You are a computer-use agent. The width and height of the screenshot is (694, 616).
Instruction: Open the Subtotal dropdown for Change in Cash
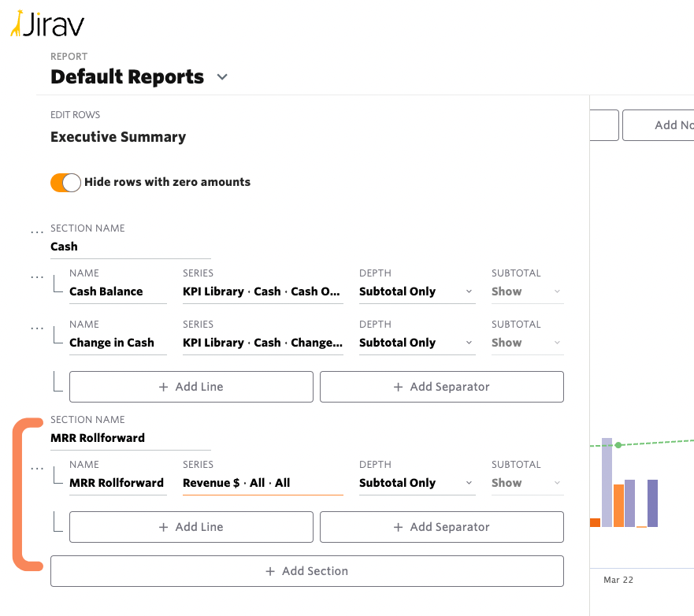(526, 342)
